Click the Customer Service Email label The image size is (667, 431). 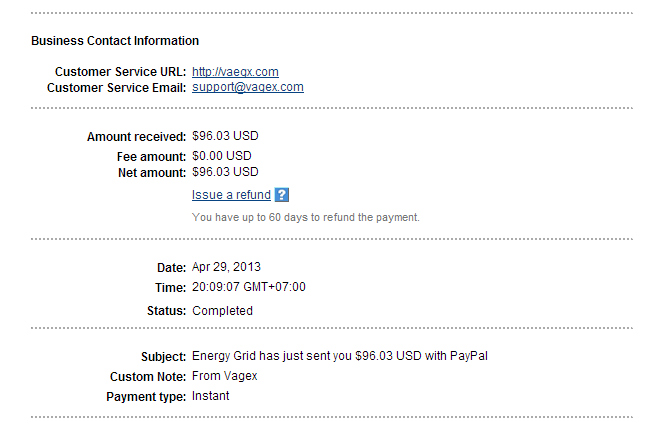116,87
